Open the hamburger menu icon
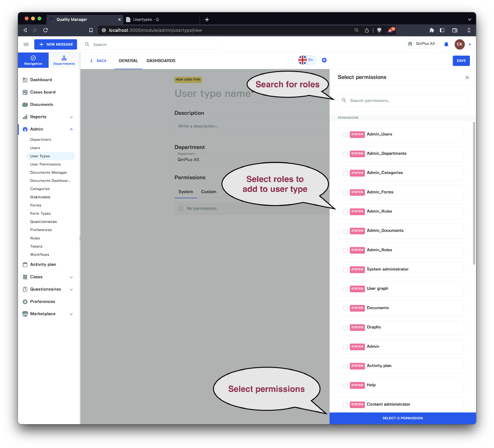 click(26, 44)
